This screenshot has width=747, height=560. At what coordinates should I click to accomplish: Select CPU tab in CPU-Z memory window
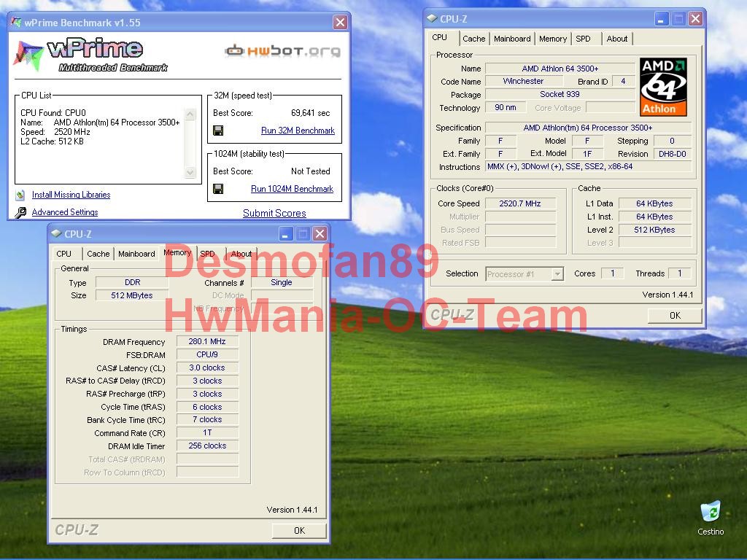pyautogui.click(x=64, y=254)
